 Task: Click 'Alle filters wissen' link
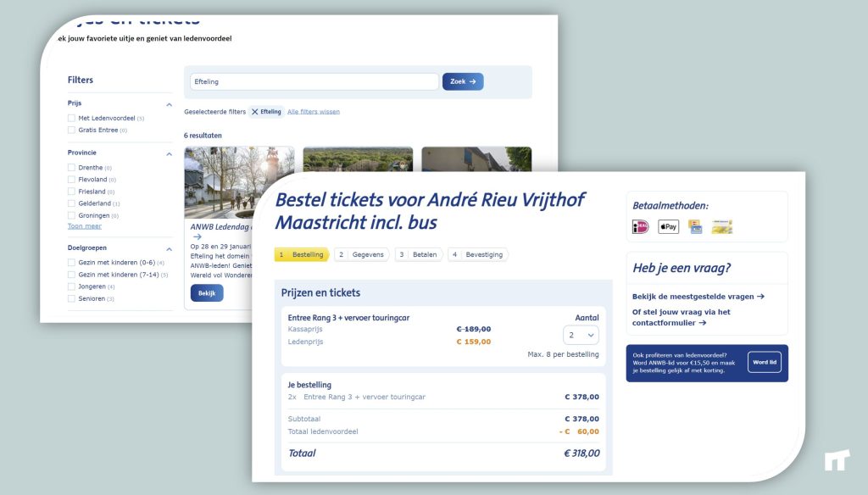tap(314, 112)
